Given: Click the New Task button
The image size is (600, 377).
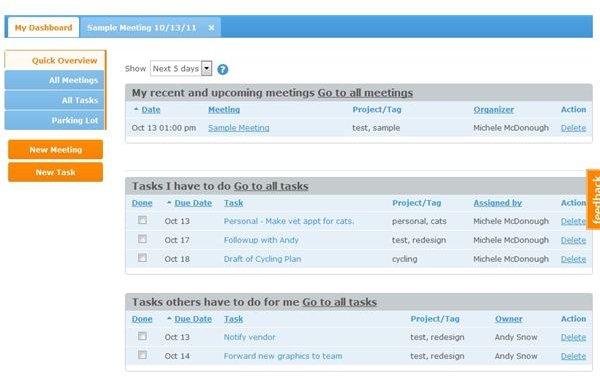Looking at the screenshot, I should coord(55,172).
